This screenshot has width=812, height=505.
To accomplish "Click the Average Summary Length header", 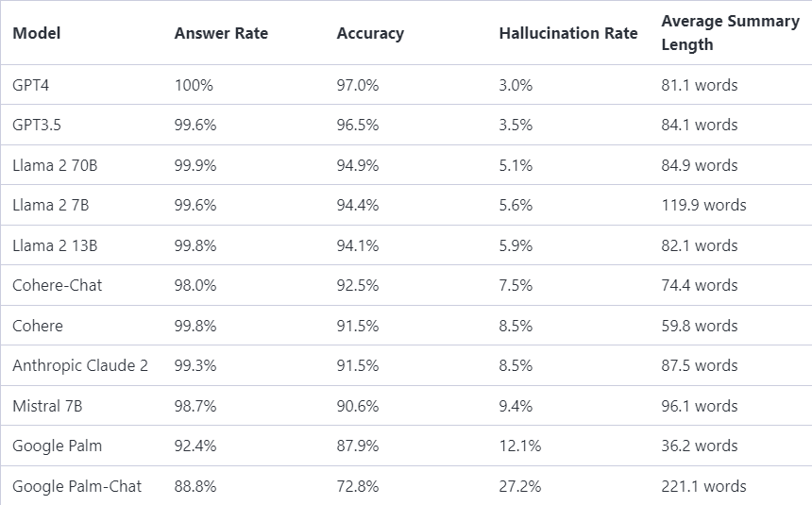I will coord(730,32).
